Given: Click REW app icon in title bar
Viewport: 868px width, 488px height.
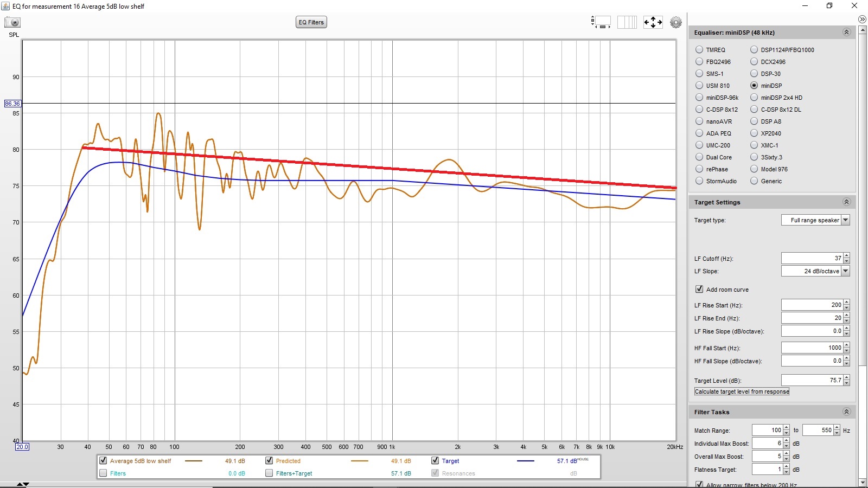Looking at the screenshot, I should click(5, 6).
